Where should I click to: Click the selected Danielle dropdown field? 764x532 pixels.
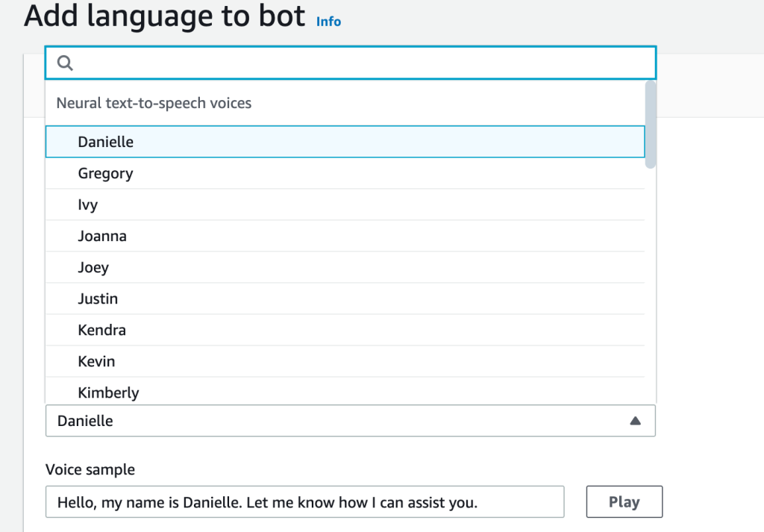[336, 421]
